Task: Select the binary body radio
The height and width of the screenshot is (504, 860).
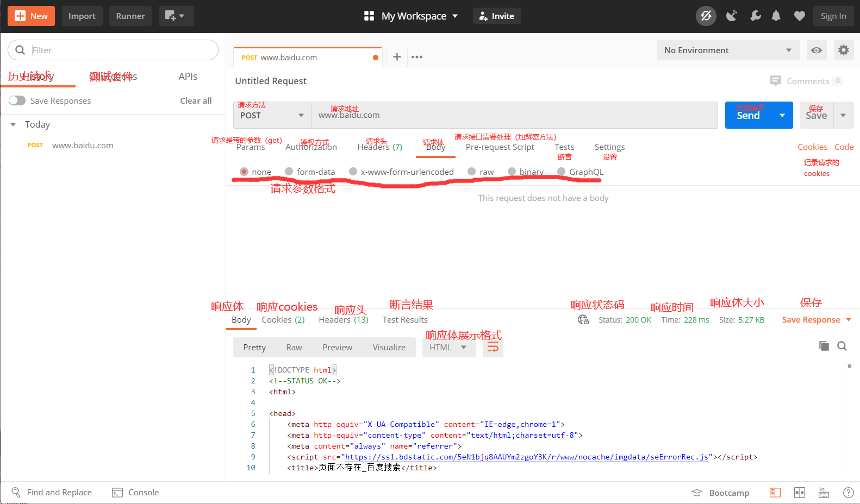Action: click(512, 172)
